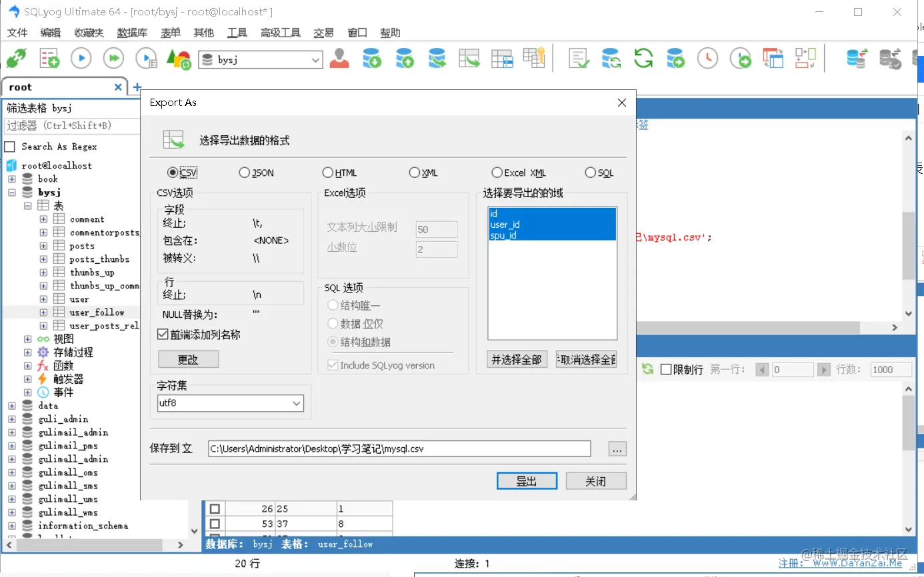Image resolution: width=924 pixels, height=577 pixels.
Task: Click the grey database synchronization icon
Action: click(890, 59)
